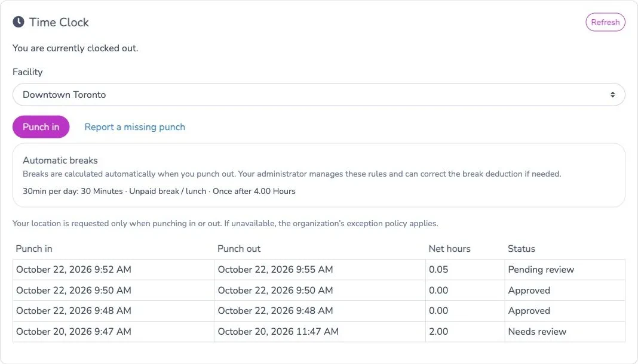Viewport: 638px width, 364px height.
Task: Click the Punch in button
Action: [41, 127]
